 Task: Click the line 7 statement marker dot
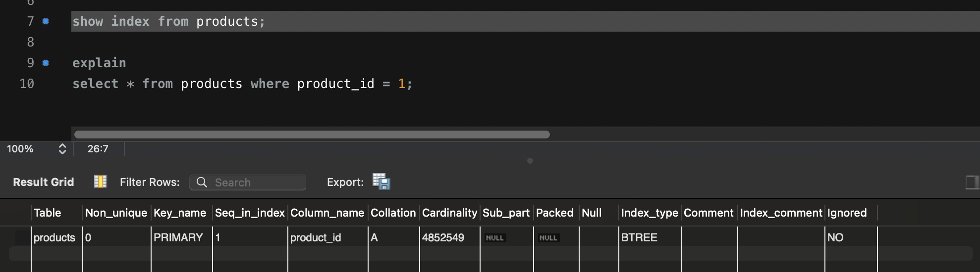(x=46, y=21)
